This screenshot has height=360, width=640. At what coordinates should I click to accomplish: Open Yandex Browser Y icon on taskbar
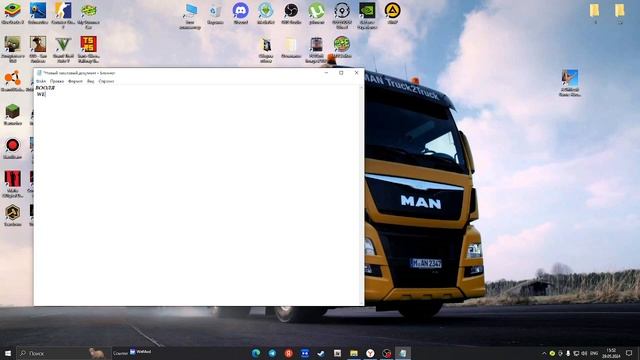click(370, 353)
